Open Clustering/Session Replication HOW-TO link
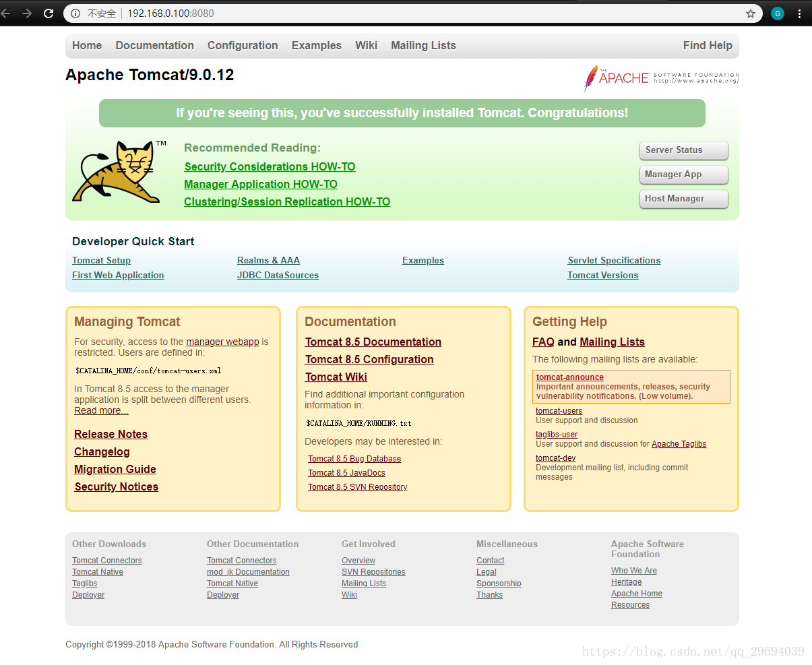 [287, 202]
